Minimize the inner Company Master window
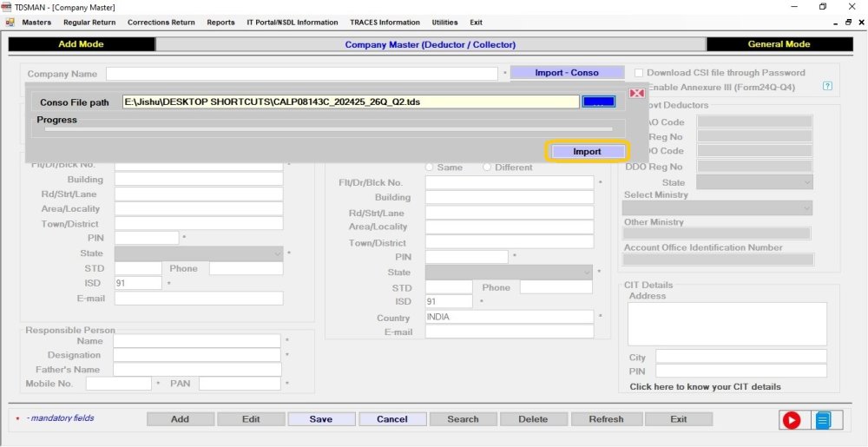868x447 pixels. tap(835, 23)
